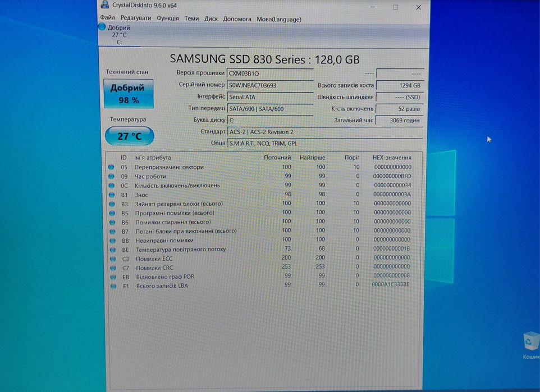This screenshot has height=392, width=540.
Task: Click the status dot for attribute B1 Знос
Action: tap(112, 195)
